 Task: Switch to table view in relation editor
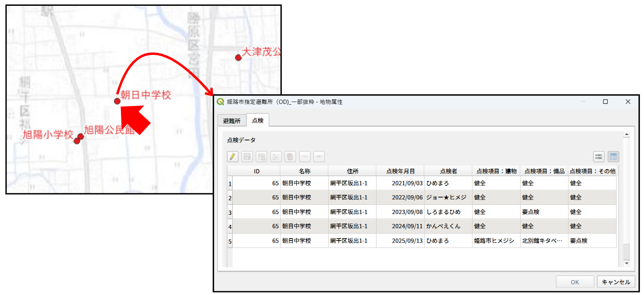coord(613,157)
